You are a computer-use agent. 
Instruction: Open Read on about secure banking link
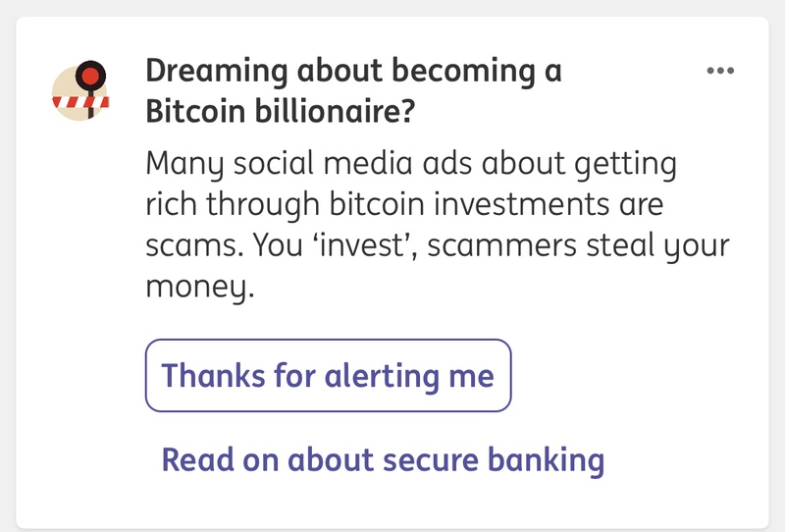382,458
